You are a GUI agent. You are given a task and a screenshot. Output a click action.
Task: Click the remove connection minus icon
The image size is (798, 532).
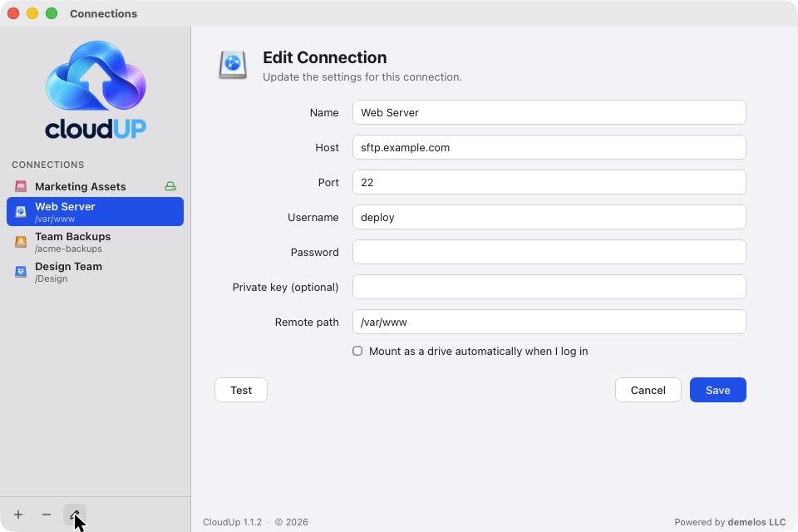(x=47, y=515)
